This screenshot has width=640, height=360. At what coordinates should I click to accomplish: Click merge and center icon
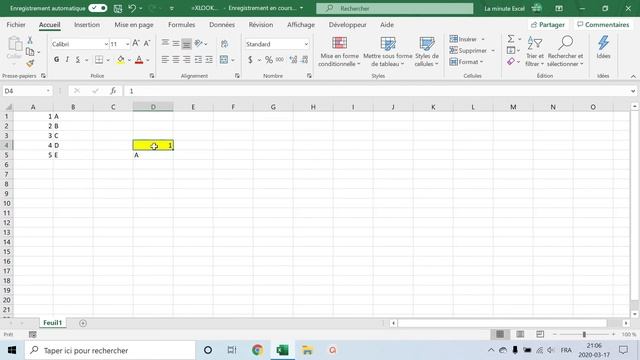click(x=224, y=60)
